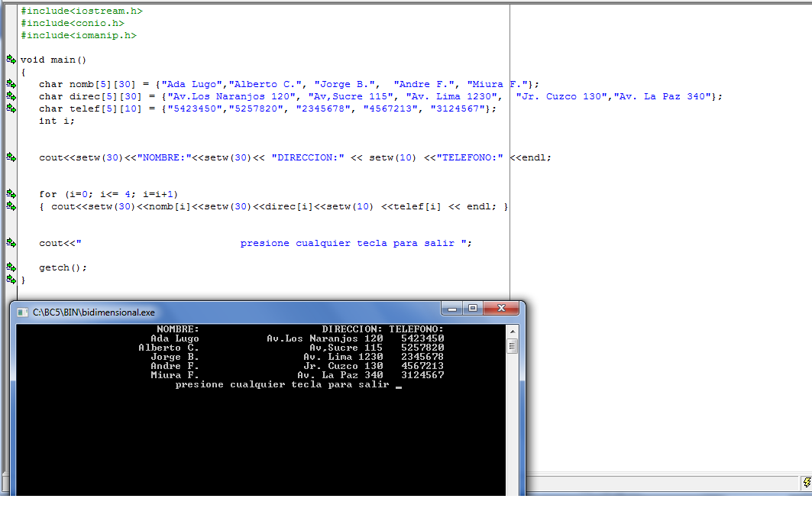
Task: Click the lightning bolt icon in the status bar
Action: pos(806,484)
